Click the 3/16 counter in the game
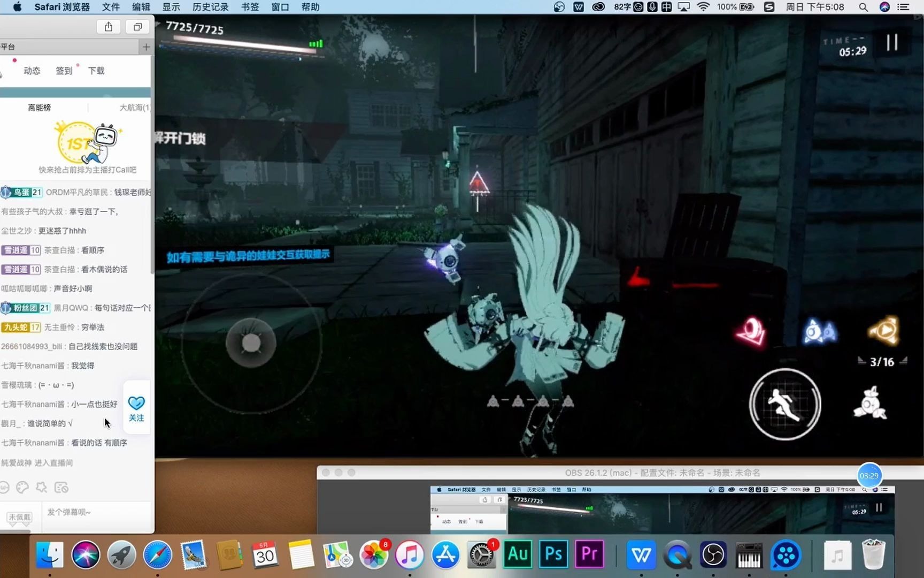Image resolution: width=924 pixels, height=578 pixels. click(882, 362)
